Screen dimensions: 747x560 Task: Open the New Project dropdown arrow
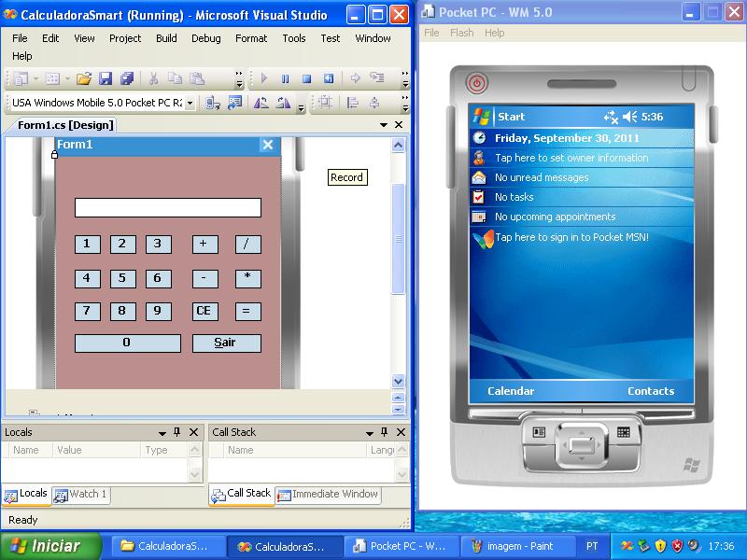coord(35,78)
